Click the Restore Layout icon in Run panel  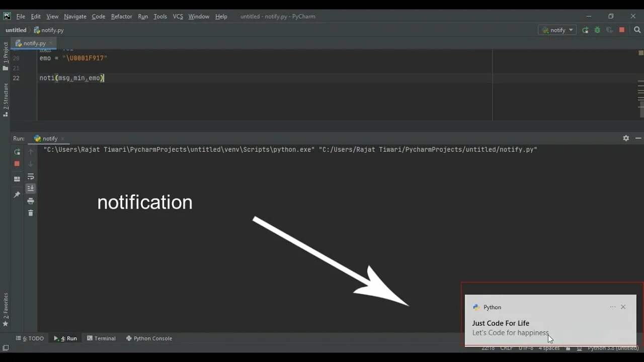pyautogui.click(x=17, y=179)
